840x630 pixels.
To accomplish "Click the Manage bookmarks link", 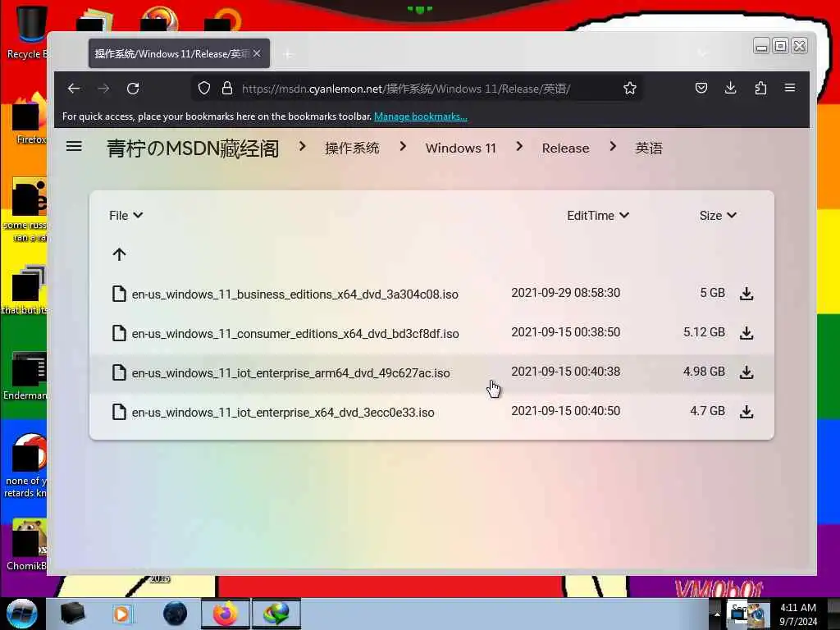I will [x=421, y=116].
